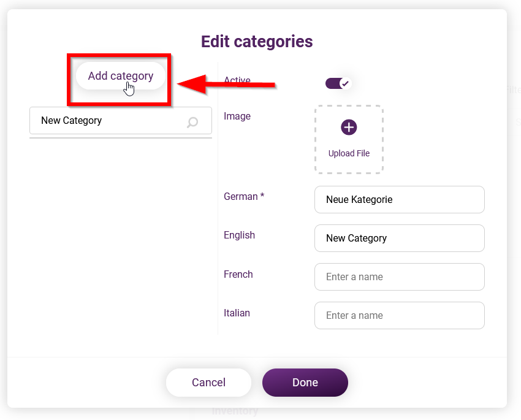
Task: Click the Upload File text
Action: point(349,153)
